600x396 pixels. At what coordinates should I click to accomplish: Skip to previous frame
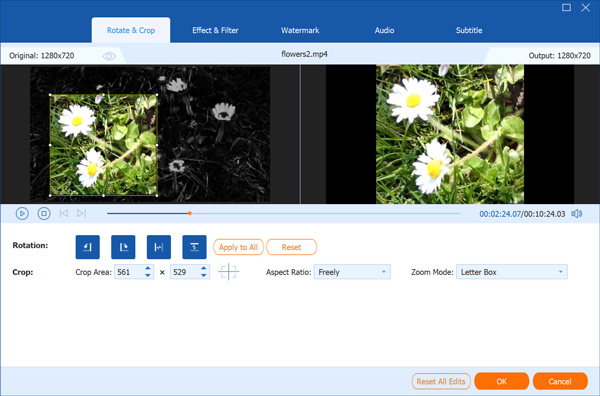(64, 213)
